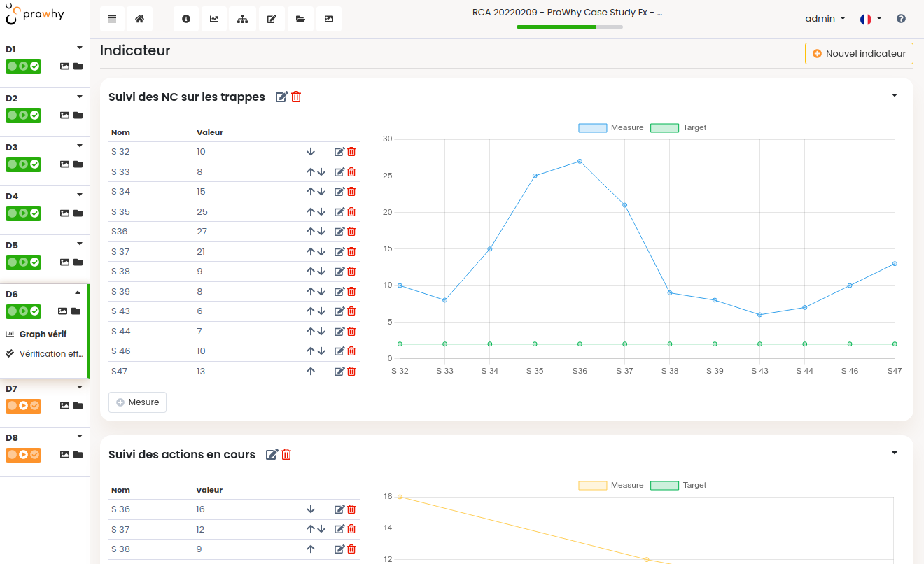Move the S 34 row up
The height and width of the screenshot is (564, 924).
tap(310, 192)
